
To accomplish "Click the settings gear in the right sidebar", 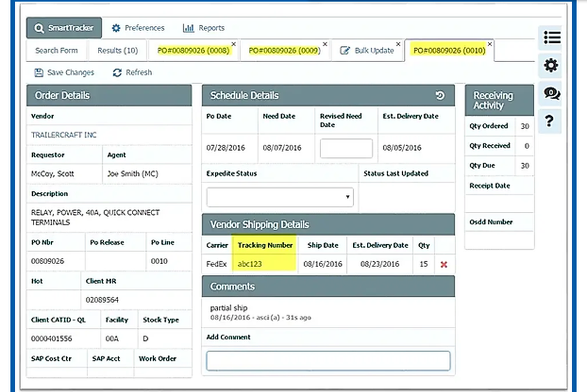I will pos(551,65).
